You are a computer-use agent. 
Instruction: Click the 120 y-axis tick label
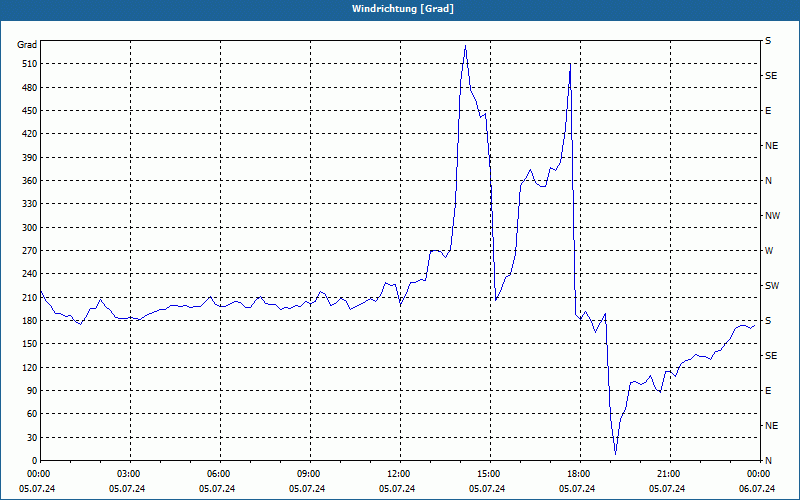[30, 367]
